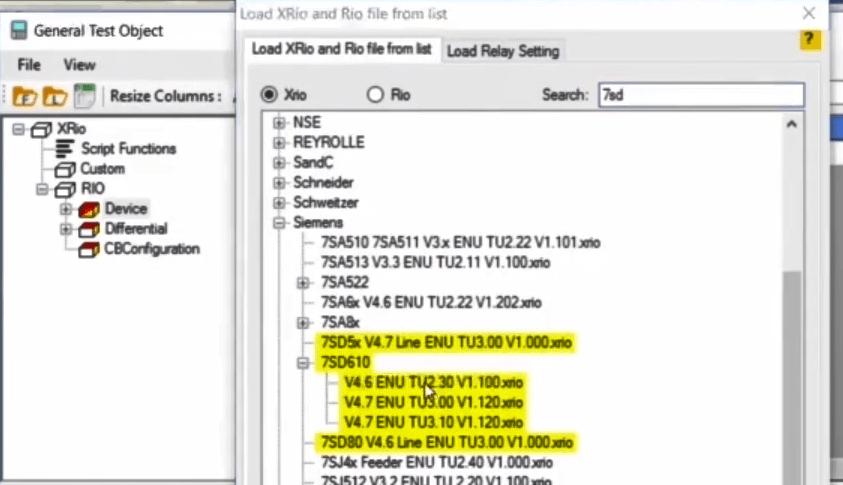Expand the 7SA522 tree node
Image resolution: width=843 pixels, height=485 pixels.
(x=303, y=283)
